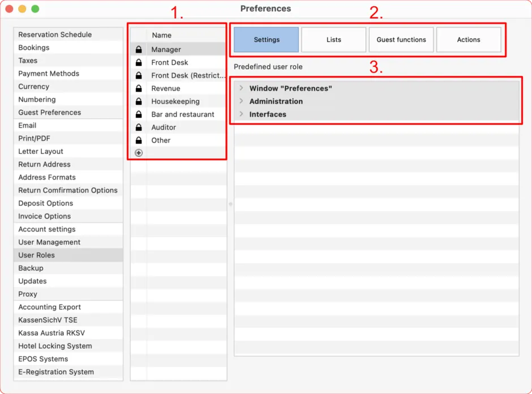Add a new user role with plus icon
Image resolution: width=532 pixels, height=394 pixels.
(x=139, y=153)
